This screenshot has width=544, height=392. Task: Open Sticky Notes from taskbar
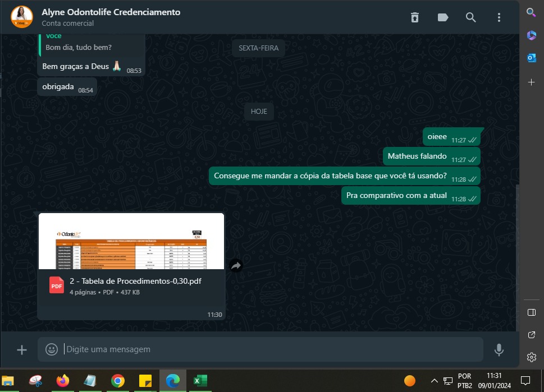point(145,381)
